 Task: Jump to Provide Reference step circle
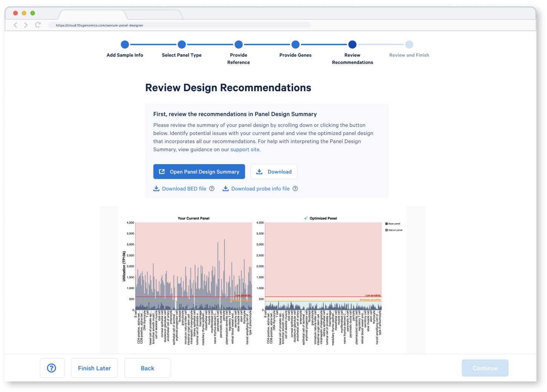tap(238, 44)
